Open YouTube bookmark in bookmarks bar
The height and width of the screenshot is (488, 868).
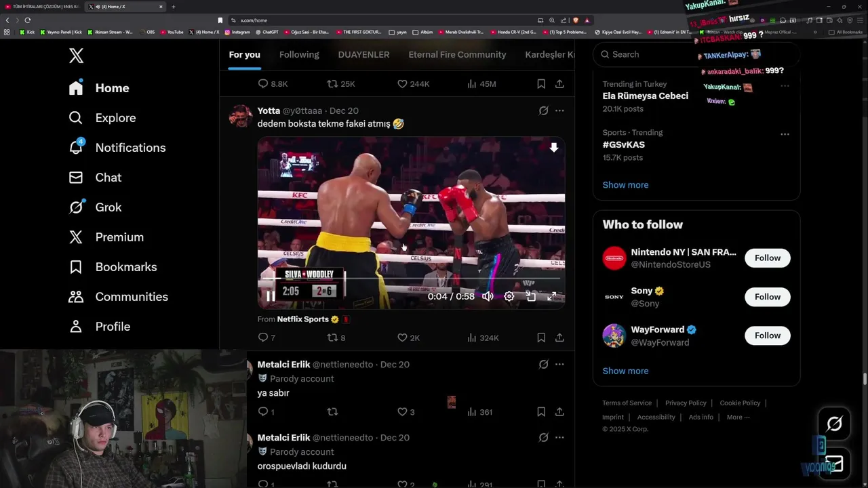point(172,32)
